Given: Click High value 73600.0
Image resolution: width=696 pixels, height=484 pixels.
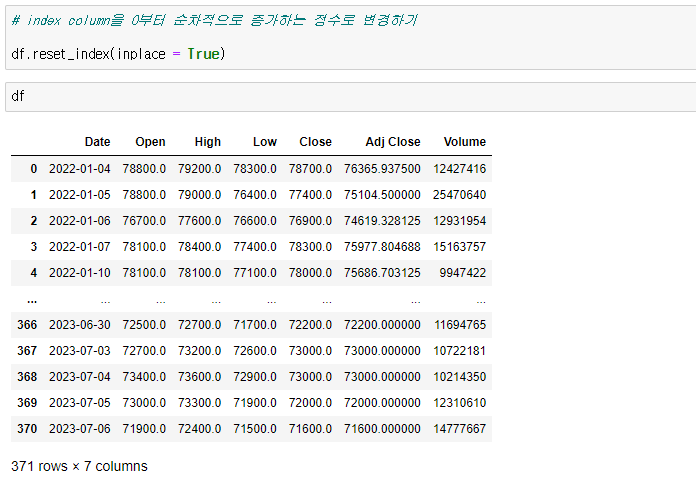Looking at the screenshot, I should coord(200,377).
